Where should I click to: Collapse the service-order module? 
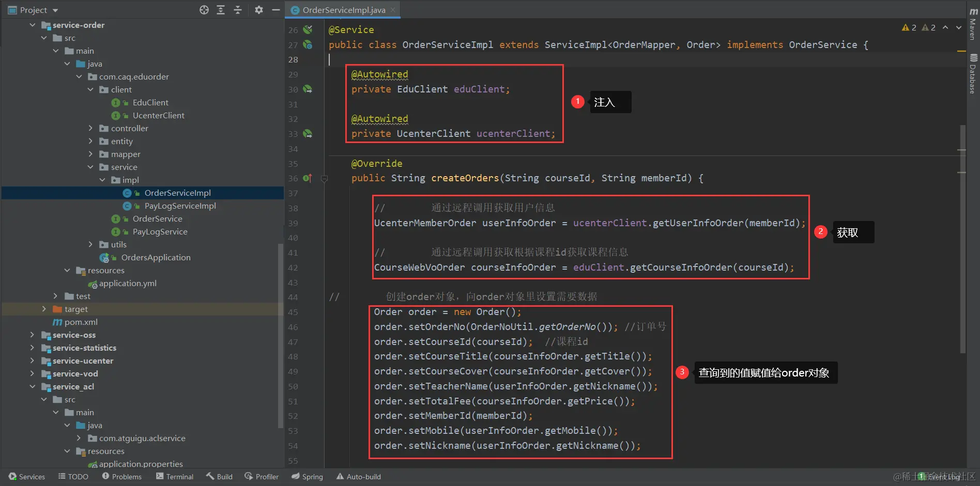(33, 25)
